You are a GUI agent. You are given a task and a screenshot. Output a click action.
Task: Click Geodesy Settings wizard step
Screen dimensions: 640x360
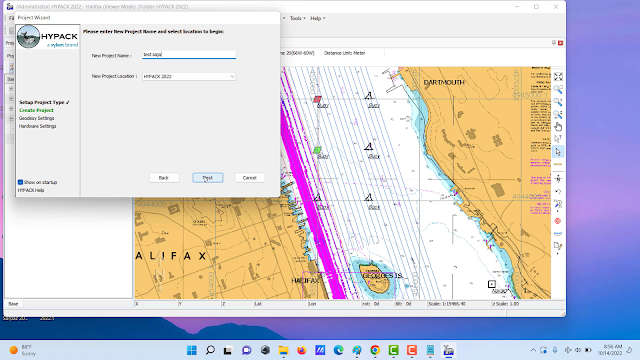36,118
